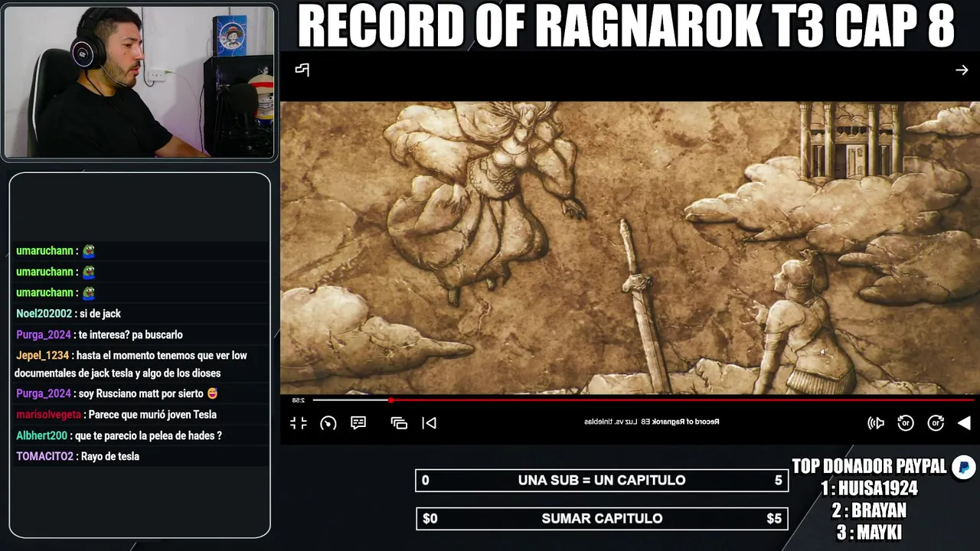
Task: Click chat message 'Rayo de tesla'
Action: pos(111,457)
